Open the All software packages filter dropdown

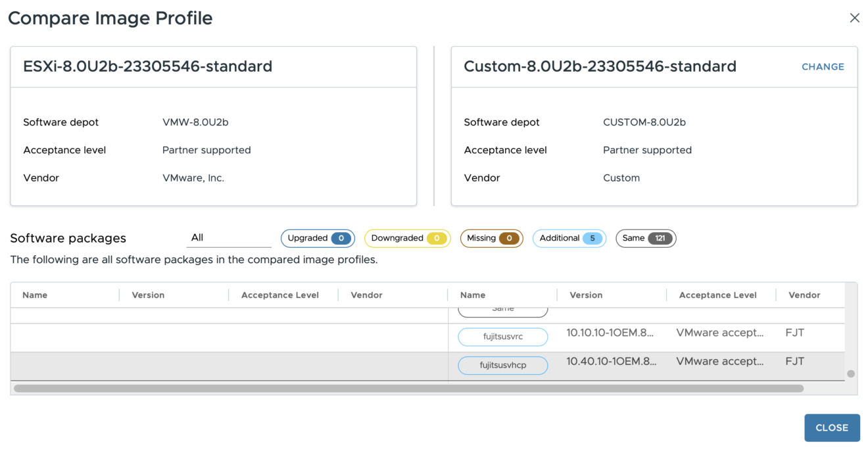pos(228,238)
